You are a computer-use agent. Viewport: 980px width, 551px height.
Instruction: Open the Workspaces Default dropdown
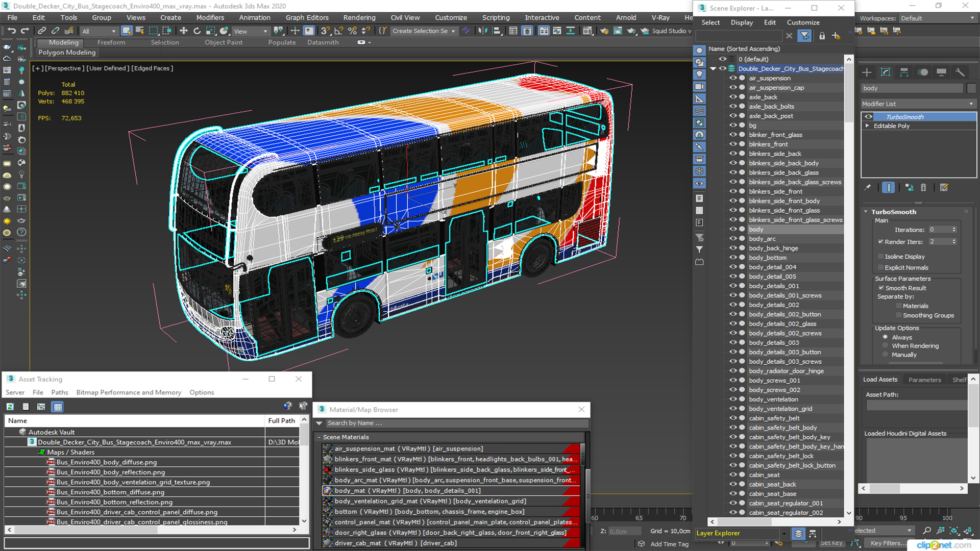point(937,18)
